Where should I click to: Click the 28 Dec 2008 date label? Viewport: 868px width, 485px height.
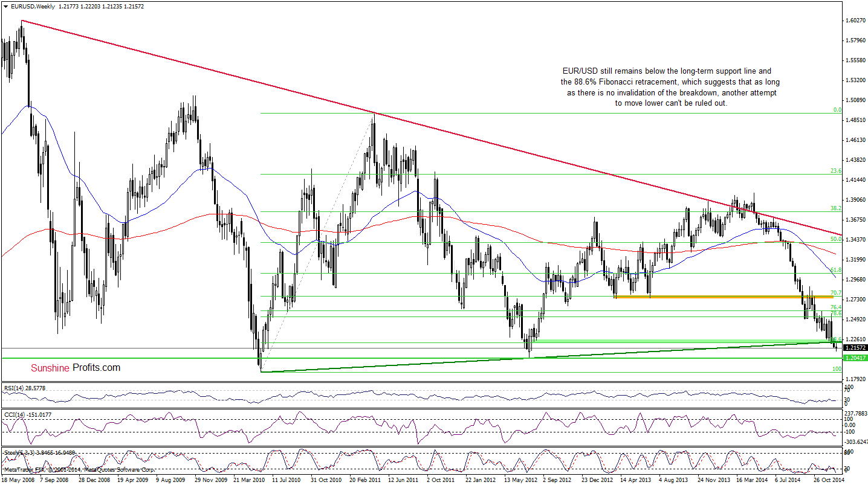click(94, 480)
